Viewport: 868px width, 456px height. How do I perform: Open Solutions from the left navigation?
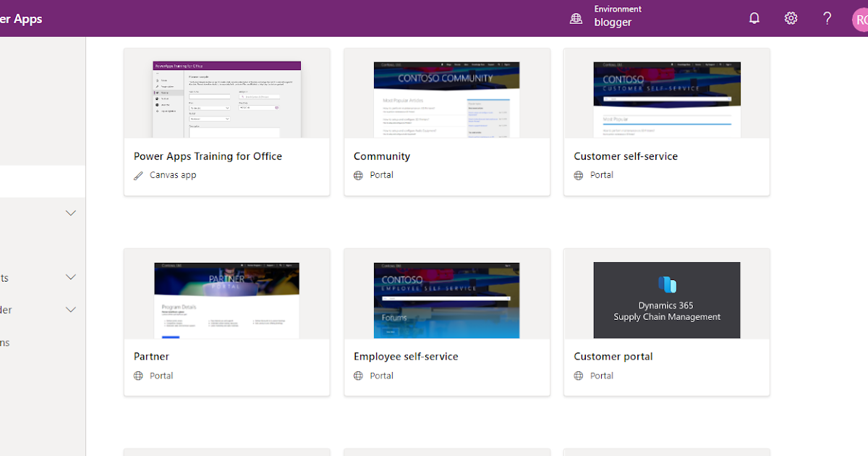7,342
